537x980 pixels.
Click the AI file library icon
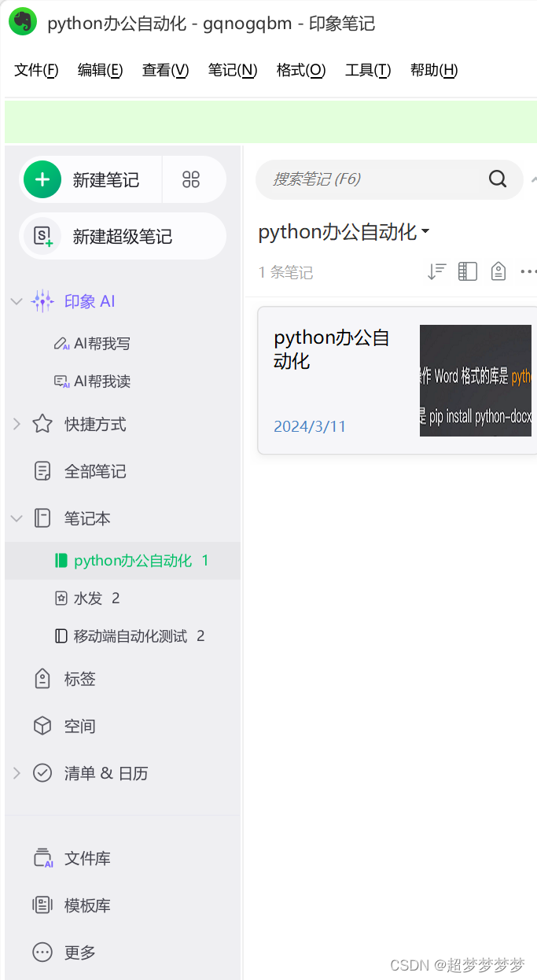(42, 858)
